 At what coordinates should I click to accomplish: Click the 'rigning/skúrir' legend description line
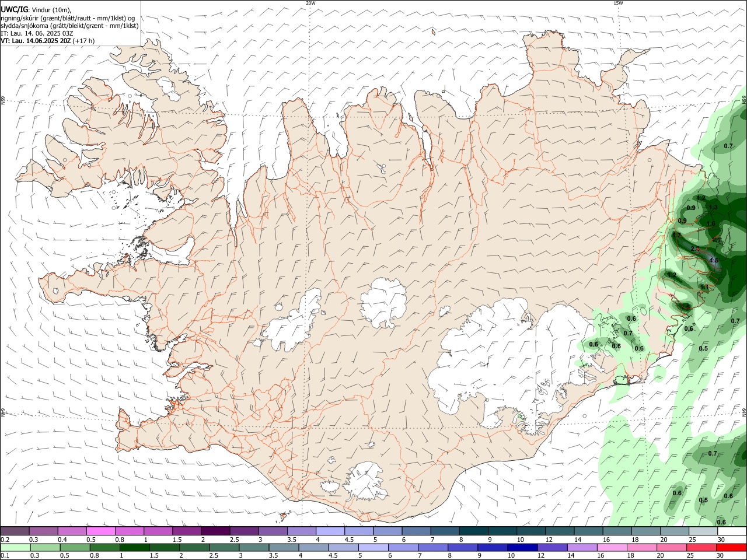(68, 18)
